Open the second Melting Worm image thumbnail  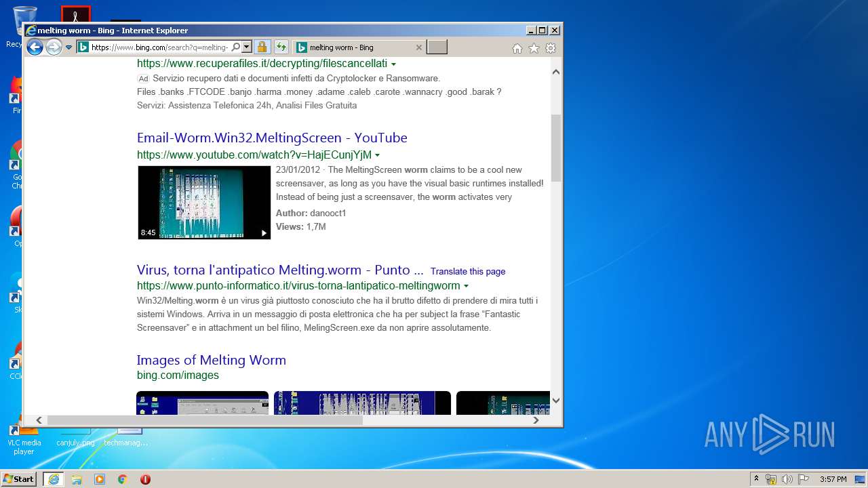click(362, 403)
